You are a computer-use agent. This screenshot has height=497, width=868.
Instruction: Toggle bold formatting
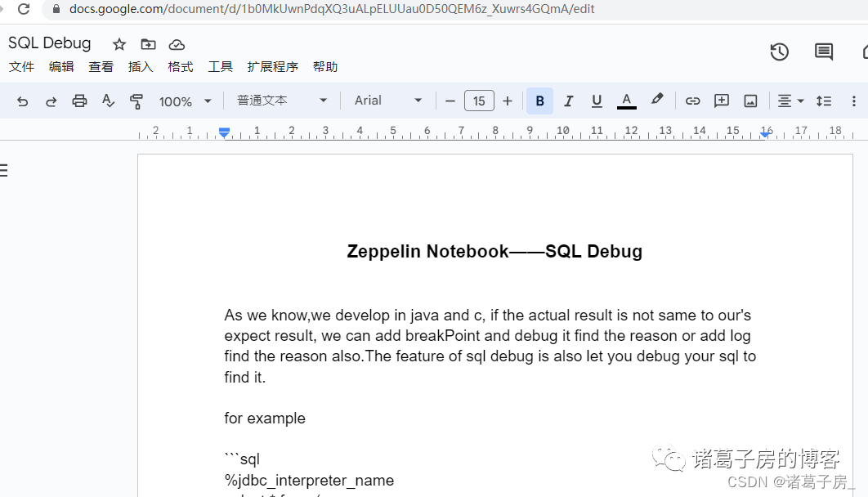[x=539, y=101]
